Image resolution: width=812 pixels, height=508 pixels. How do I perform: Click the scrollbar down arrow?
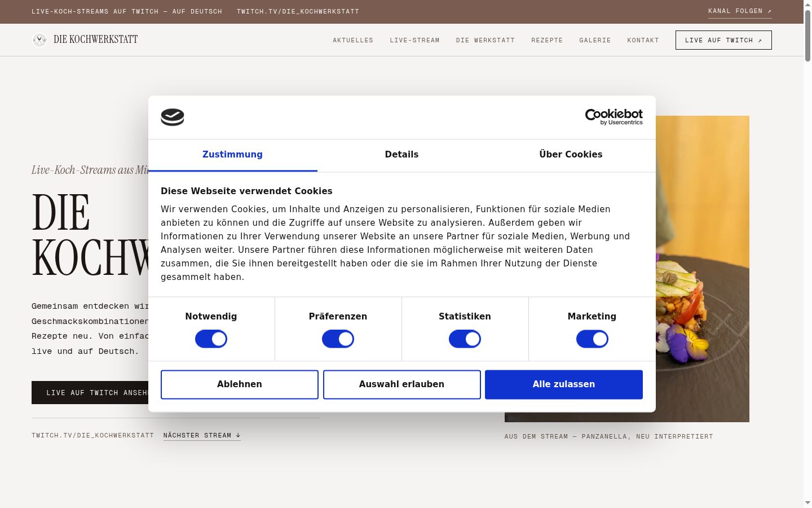[x=807, y=503]
